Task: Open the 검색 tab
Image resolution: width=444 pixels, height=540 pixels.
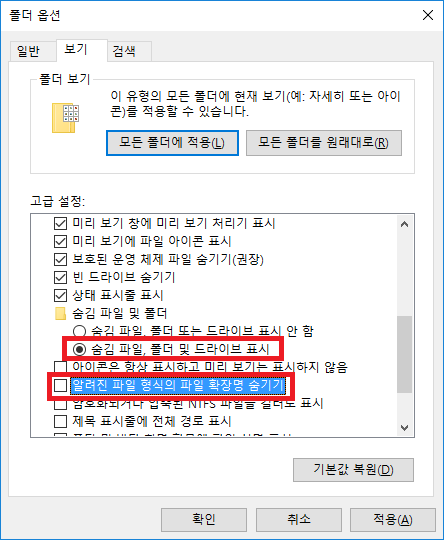Action: click(x=124, y=51)
